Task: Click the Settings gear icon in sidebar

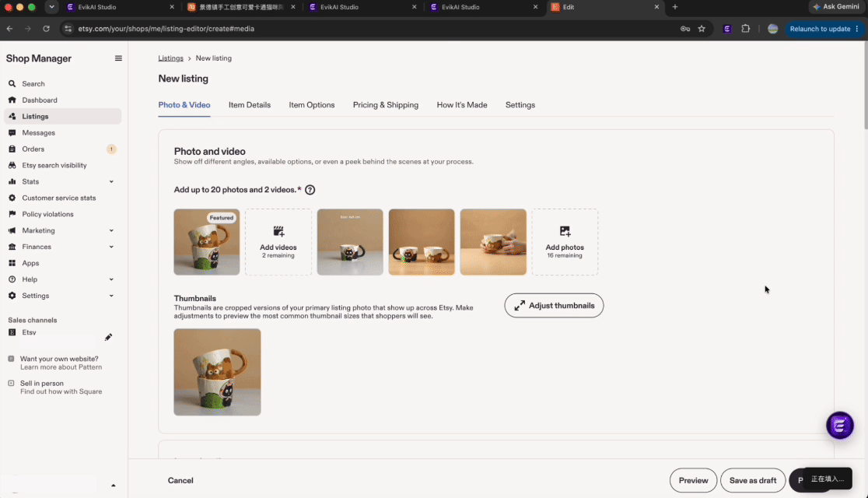Action: coord(12,296)
